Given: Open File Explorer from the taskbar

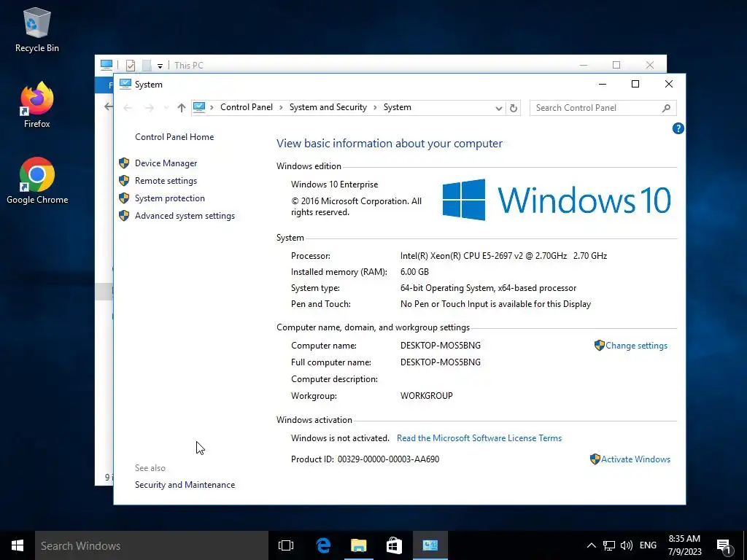Looking at the screenshot, I should coord(358,545).
